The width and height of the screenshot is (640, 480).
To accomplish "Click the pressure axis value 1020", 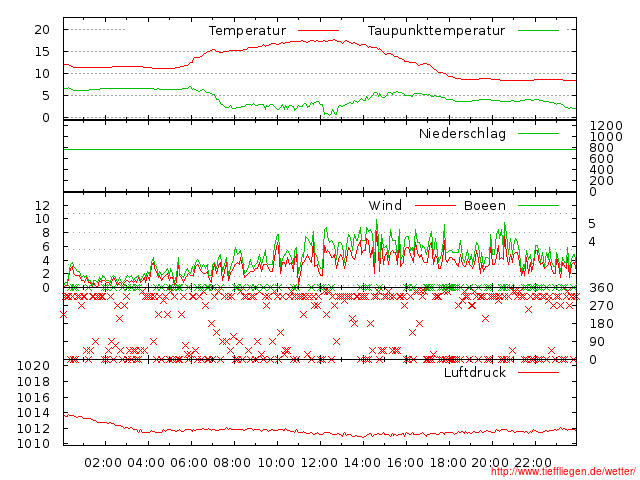I will point(33,366).
